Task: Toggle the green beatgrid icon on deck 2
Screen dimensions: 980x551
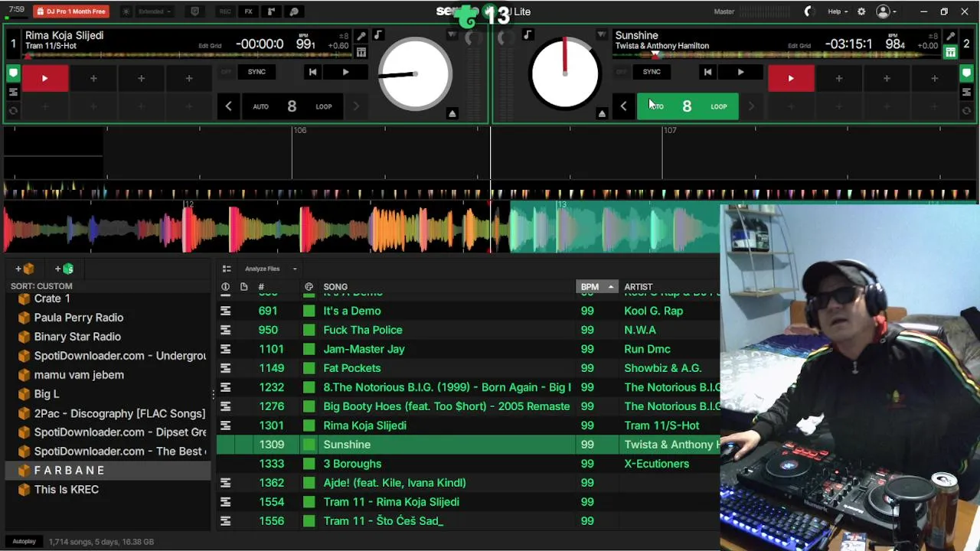Action: click(x=950, y=52)
